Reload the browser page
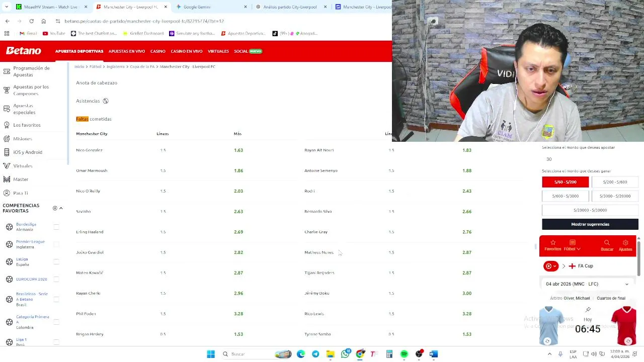Screen dimensions: 644x362 [31, 21]
